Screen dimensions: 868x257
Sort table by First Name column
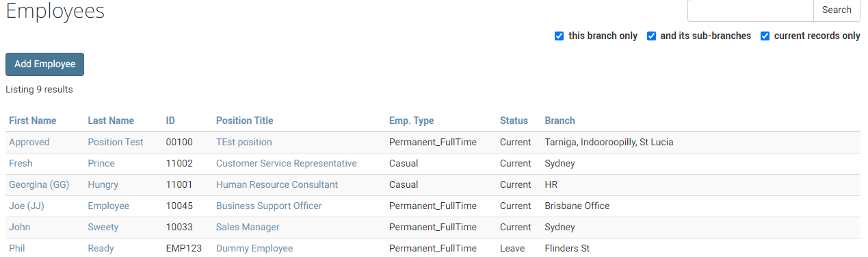coord(33,121)
